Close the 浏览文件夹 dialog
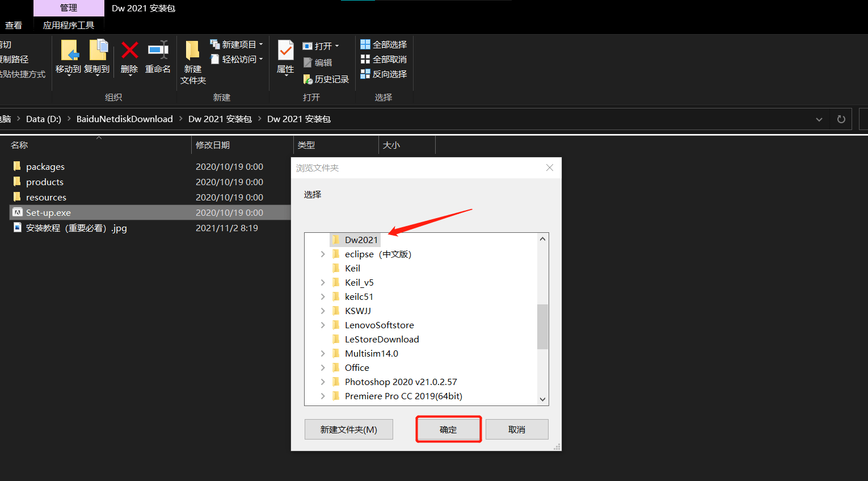The image size is (868, 481). [549, 168]
